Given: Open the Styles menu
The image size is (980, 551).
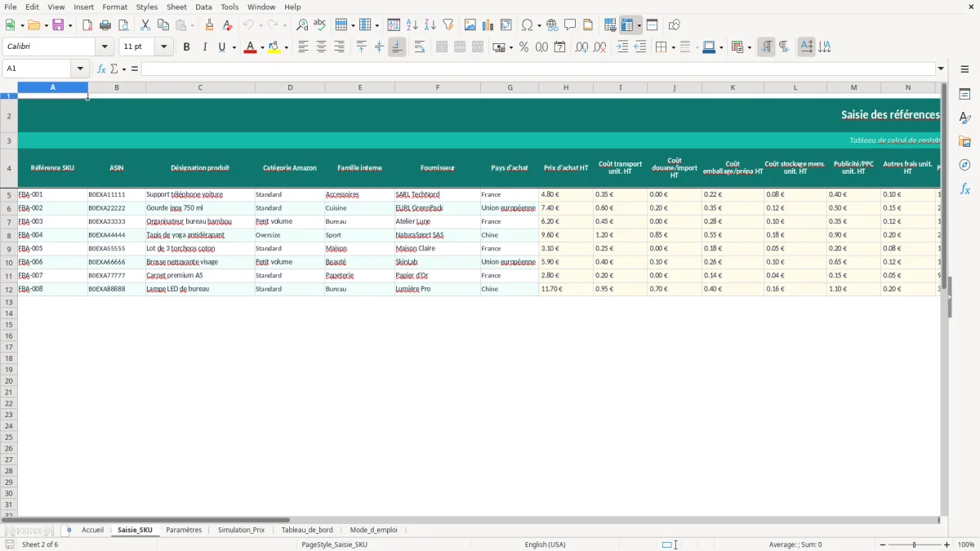Looking at the screenshot, I should click(x=147, y=7).
